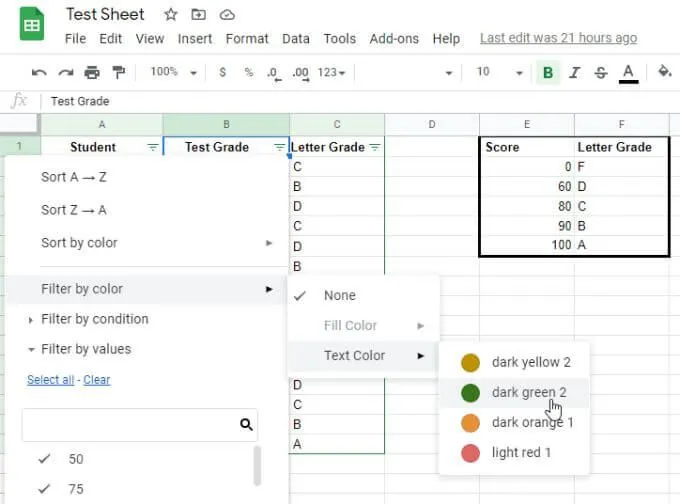The image size is (680, 504).
Task: Expand Filter by condition section
Action: (x=95, y=319)
